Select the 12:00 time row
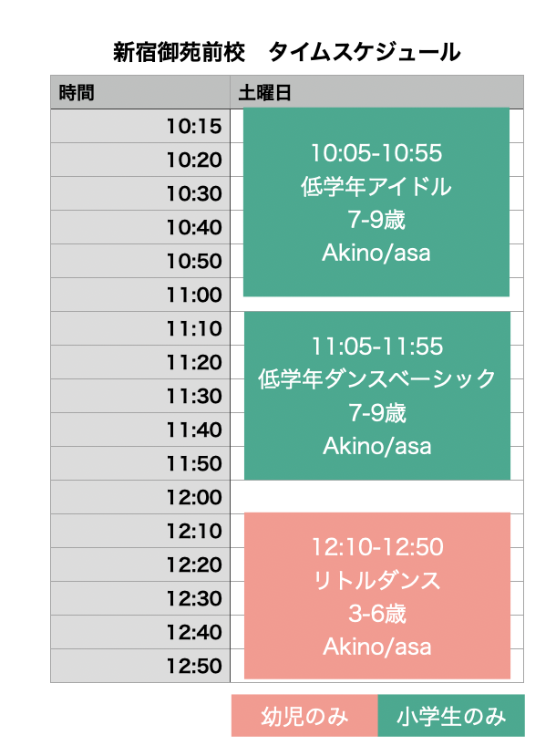 point(139,498)
